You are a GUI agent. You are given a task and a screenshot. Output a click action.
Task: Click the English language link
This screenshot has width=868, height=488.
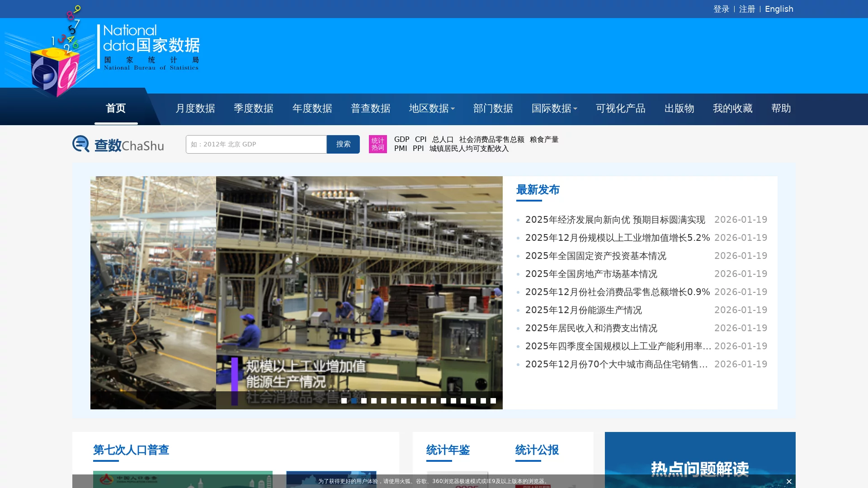[778, 9]
